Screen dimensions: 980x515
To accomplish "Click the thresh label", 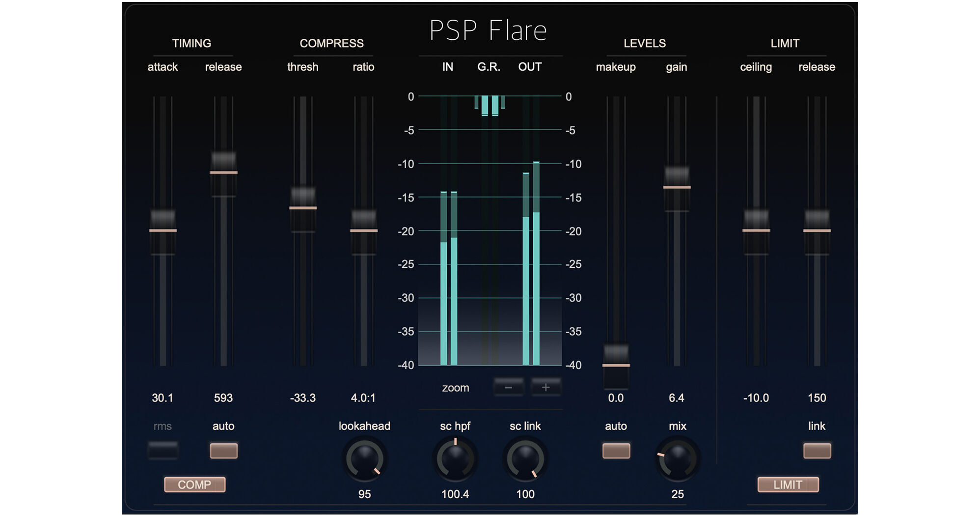I will coord(303,67).
